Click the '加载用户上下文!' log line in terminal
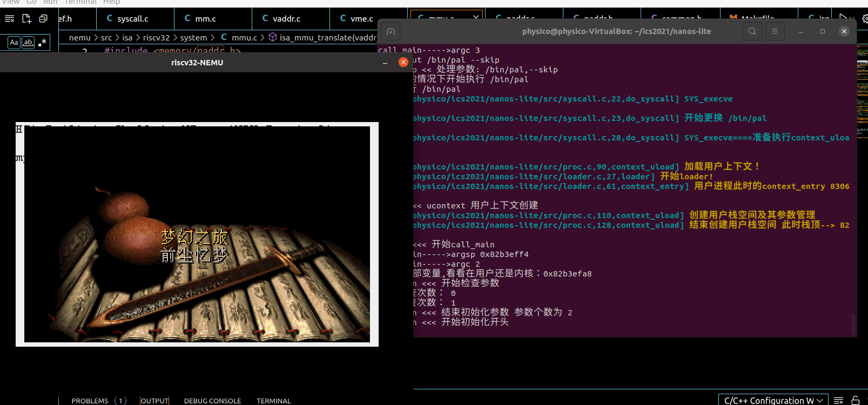Screen dimensions: 868x405 pos(722,166)
